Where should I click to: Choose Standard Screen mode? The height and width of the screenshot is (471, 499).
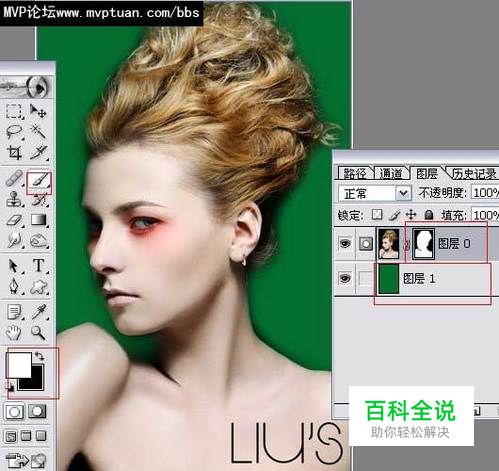point(11,436)
